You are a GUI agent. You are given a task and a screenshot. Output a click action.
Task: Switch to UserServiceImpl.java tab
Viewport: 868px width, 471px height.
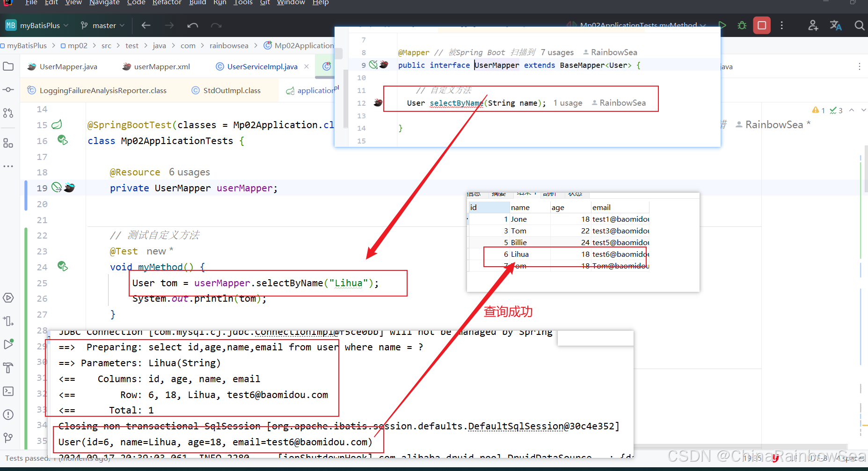tap(257, 66)
